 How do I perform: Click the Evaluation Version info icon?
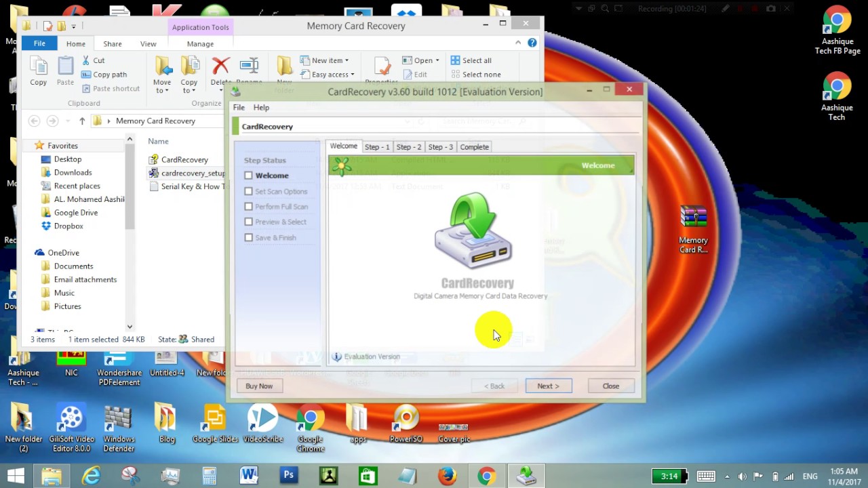pos(336,357)
